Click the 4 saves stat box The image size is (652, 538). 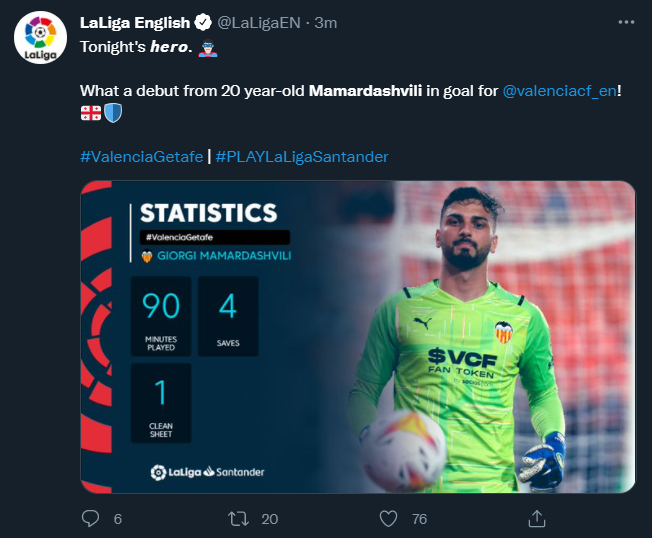[227, 316]
